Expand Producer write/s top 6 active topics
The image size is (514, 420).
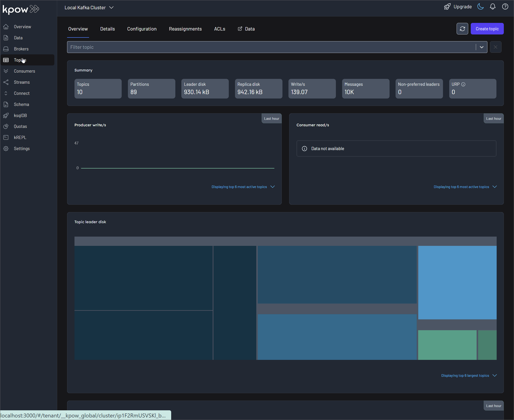pos(243,187)
